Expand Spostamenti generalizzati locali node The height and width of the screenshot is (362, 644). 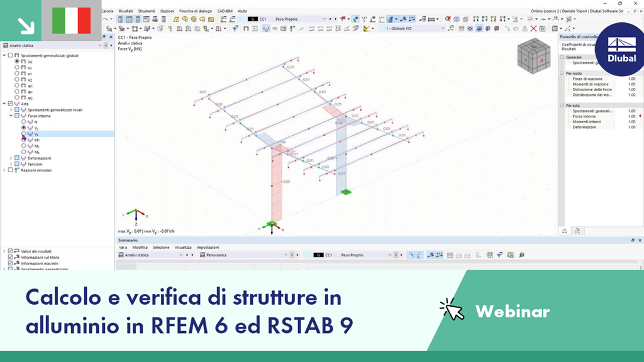(11, 110)
